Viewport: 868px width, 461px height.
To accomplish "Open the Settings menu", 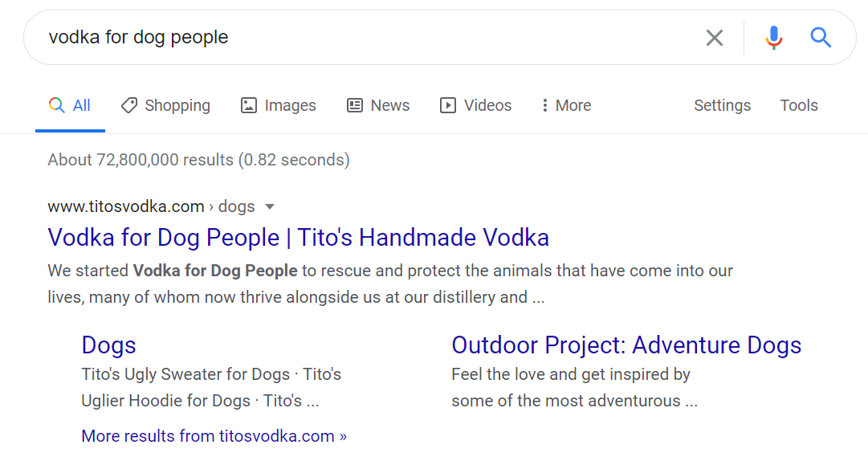I will tap(722, 105).
